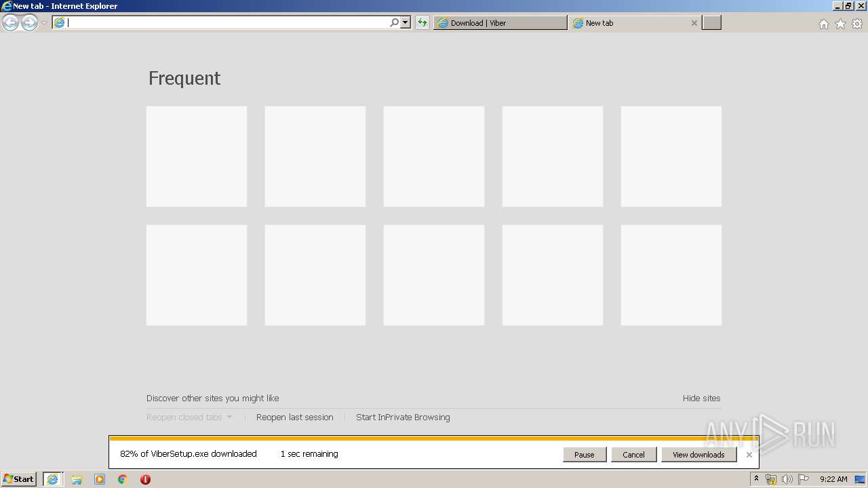Open the Windows Start menu
This screenshot has height=488, width=868.
19,479
